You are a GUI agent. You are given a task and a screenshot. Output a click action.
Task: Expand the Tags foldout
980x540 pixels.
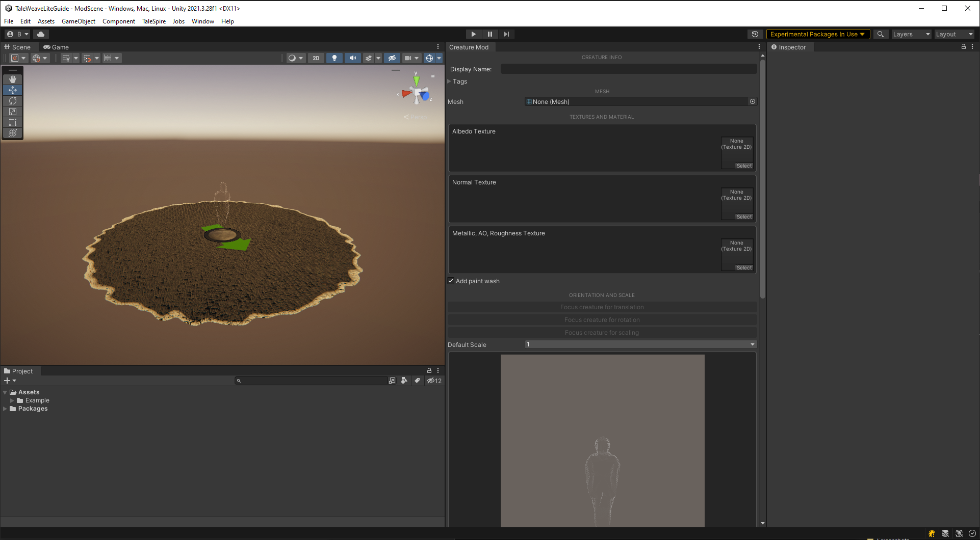pos(450,82)
